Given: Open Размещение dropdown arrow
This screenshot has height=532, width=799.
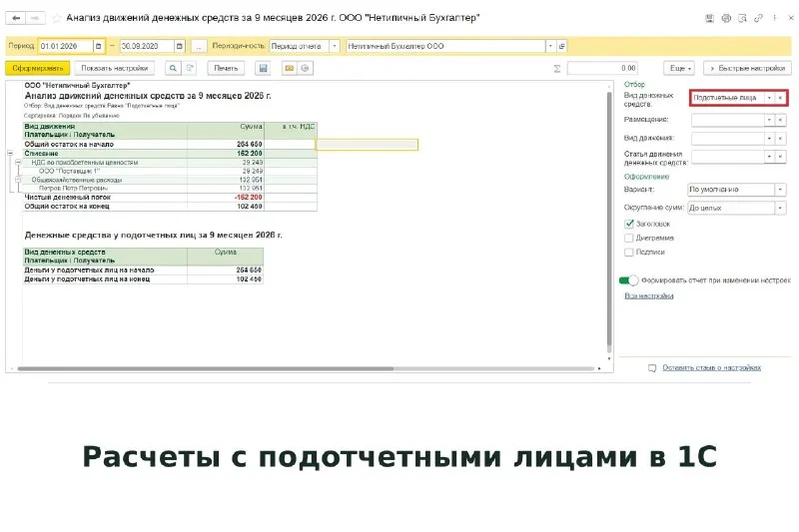Looking at the screenshot, I should pos(769,120).
